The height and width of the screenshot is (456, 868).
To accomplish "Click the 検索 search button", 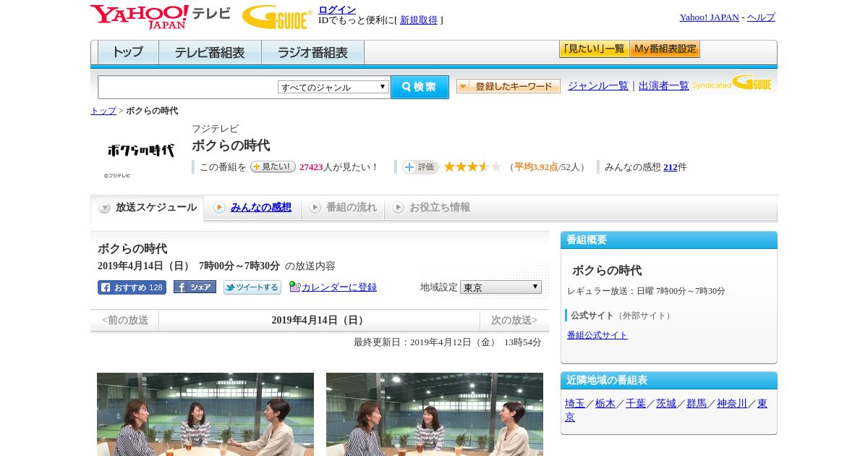I will tap(420, 87).
